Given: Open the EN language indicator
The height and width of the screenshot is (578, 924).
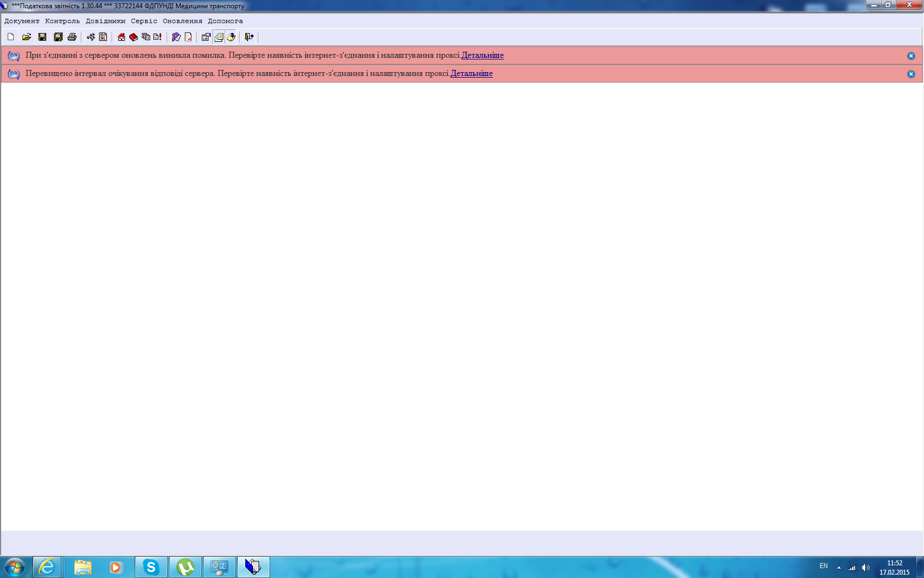Looking at the screenshot, I should point(823,566).
